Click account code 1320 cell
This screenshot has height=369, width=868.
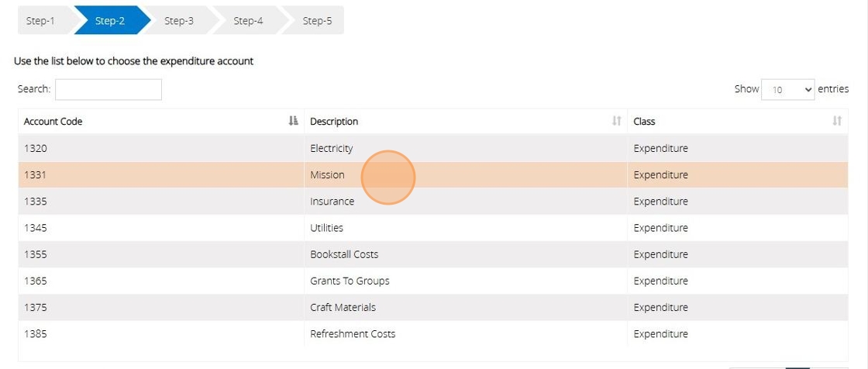click(x=36, y=149)
